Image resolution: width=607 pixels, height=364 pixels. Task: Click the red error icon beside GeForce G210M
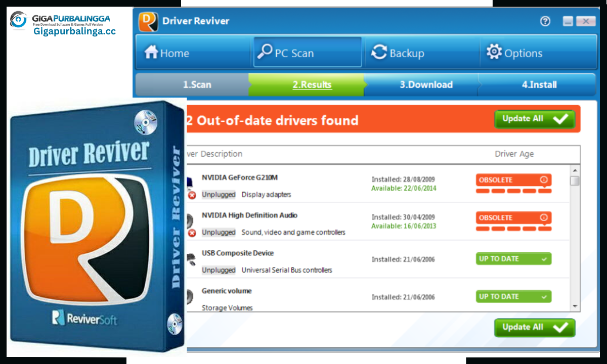(x=192, y=195)
